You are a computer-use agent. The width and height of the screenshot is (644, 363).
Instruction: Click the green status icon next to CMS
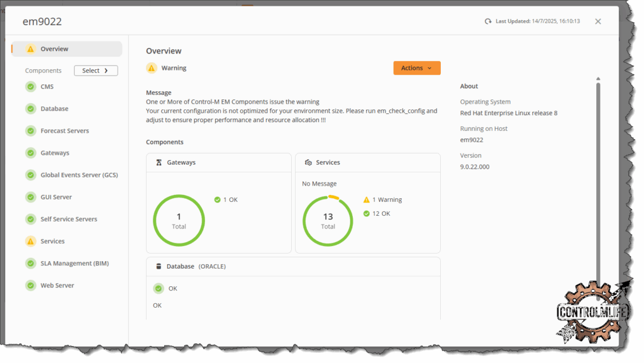pos(30,87)
